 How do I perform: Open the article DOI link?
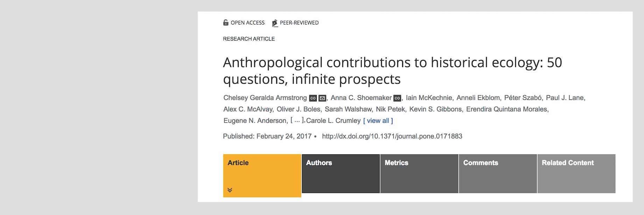392,136
